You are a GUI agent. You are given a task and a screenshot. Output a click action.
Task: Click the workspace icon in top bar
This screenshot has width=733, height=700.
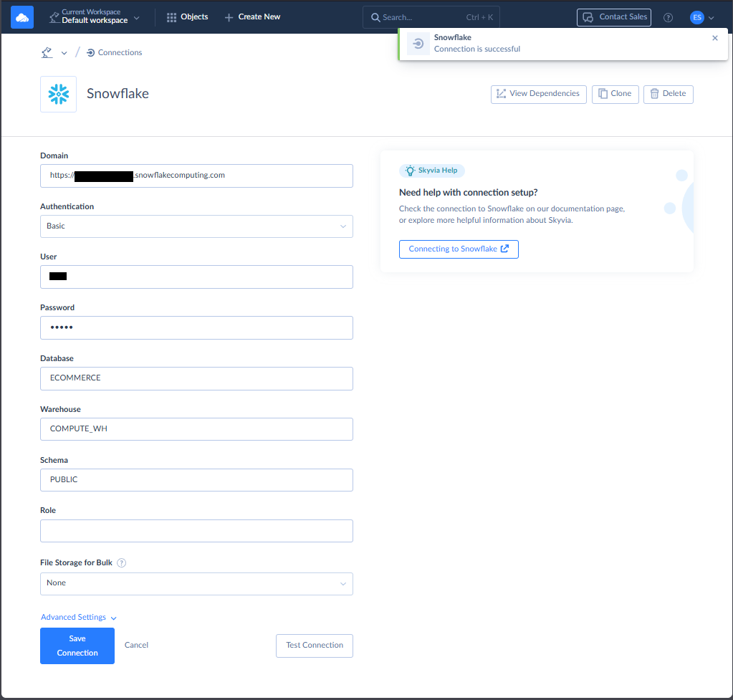[x=54, y=18]
